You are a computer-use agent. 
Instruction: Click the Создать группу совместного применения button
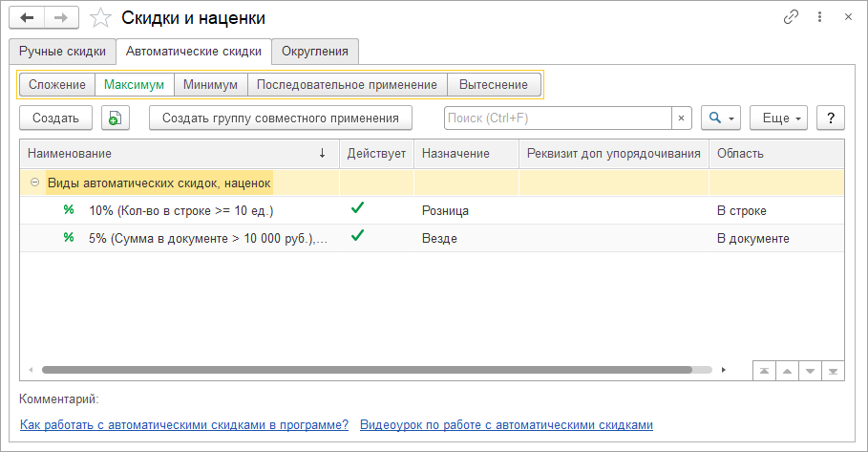point(280,118)
